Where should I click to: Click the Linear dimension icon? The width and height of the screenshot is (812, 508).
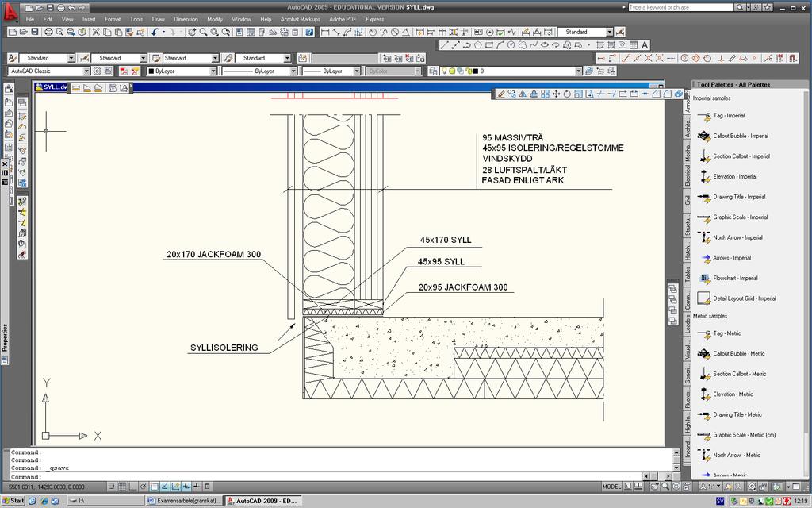[x=324, y=32]
